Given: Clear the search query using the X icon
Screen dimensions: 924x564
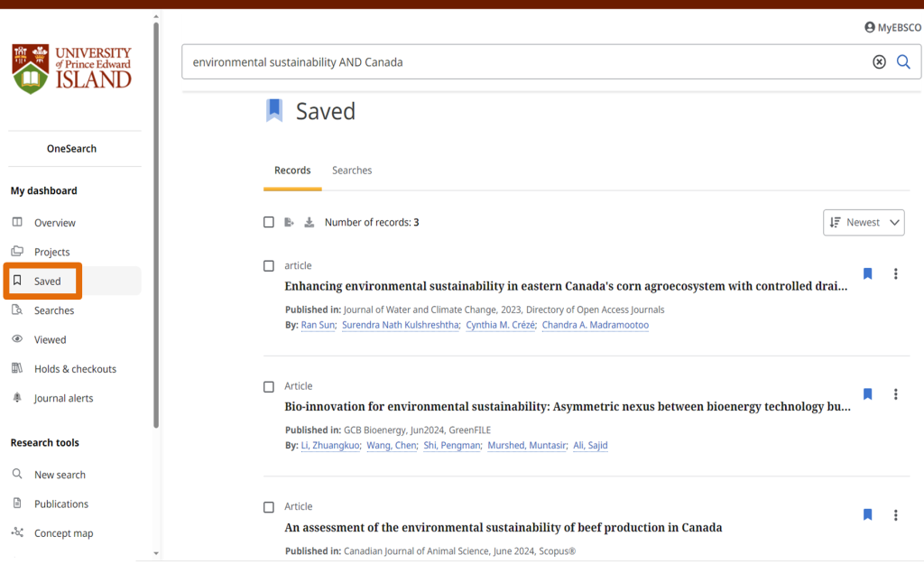Looking at the screenshot, I should [879, 61].
